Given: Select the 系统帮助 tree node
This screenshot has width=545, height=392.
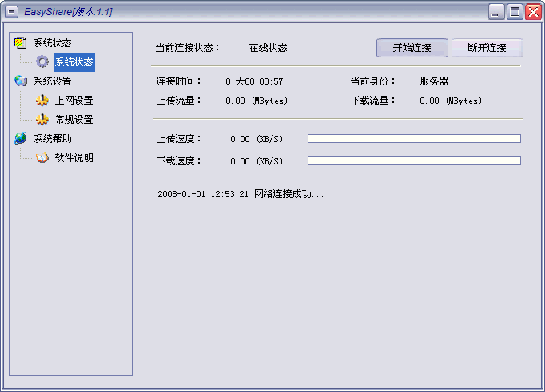Looking at the screenshot, I should click(53, 139).
